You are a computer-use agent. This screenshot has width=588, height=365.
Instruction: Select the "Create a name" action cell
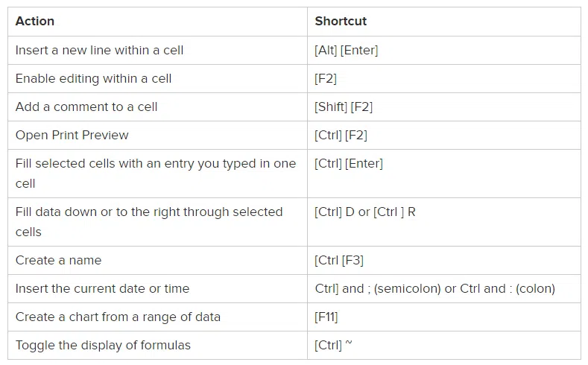click(x=58, y=261)
